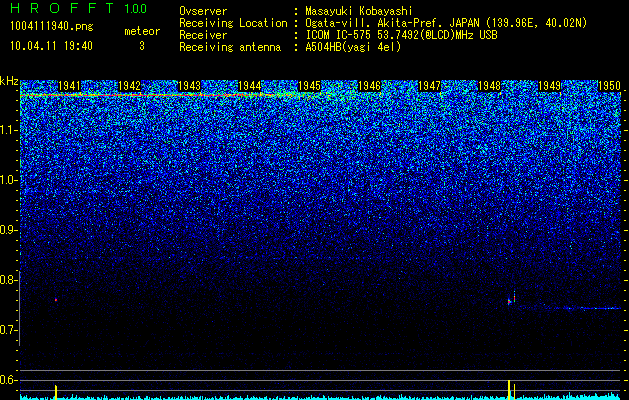Click the meteor echo burst below 1948
Viewport: 629px width, 400px height.
pyautogui.click(x=511, y=299)
